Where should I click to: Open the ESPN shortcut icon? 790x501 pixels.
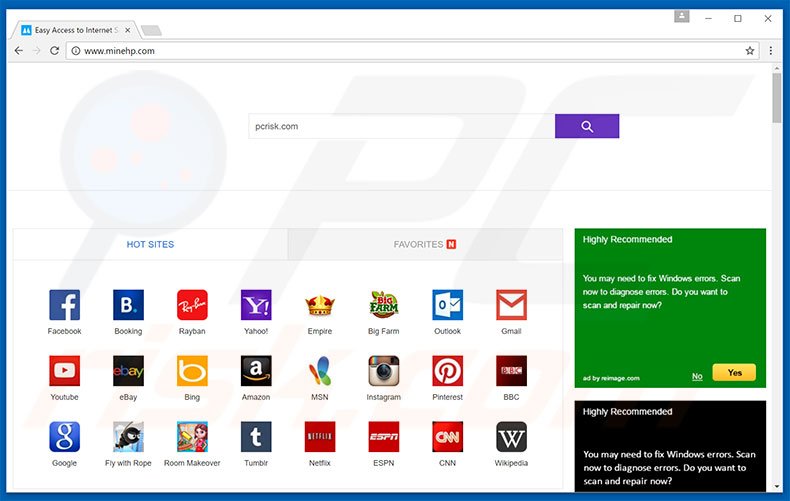(x=383, y=437)
